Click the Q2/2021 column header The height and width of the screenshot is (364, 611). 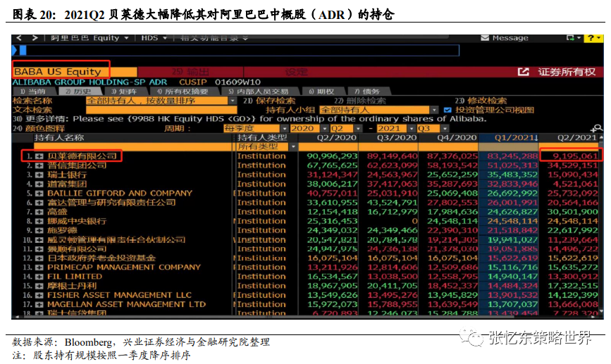tap(569, 138)
